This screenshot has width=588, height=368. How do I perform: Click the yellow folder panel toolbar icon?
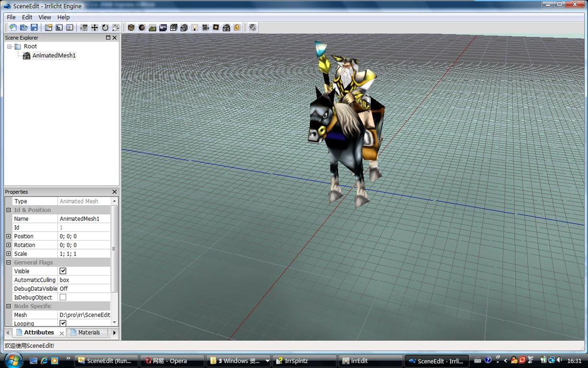click(x=48, y=28)
